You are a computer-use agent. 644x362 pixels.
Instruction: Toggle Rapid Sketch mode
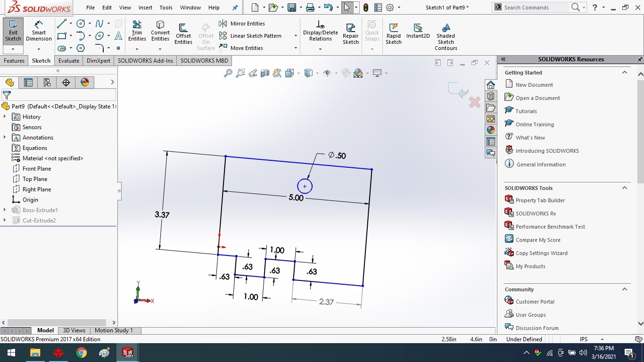tap(394, 34)
